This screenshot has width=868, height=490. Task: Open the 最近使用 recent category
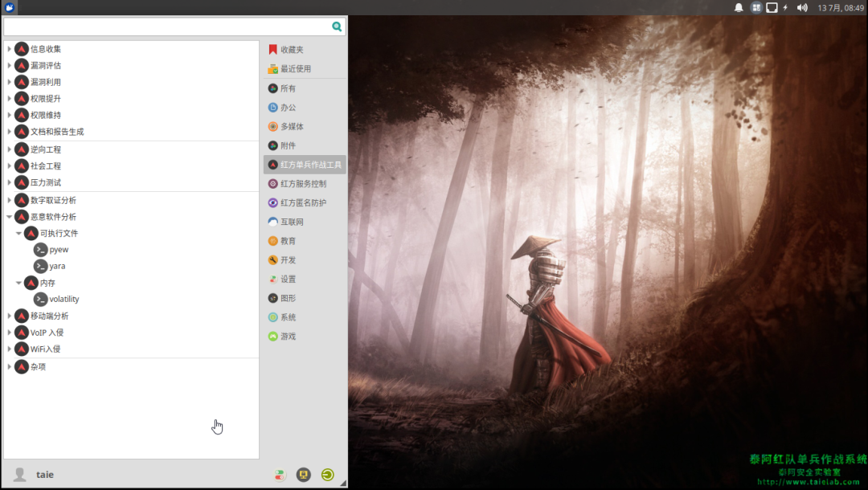[305, 69]
